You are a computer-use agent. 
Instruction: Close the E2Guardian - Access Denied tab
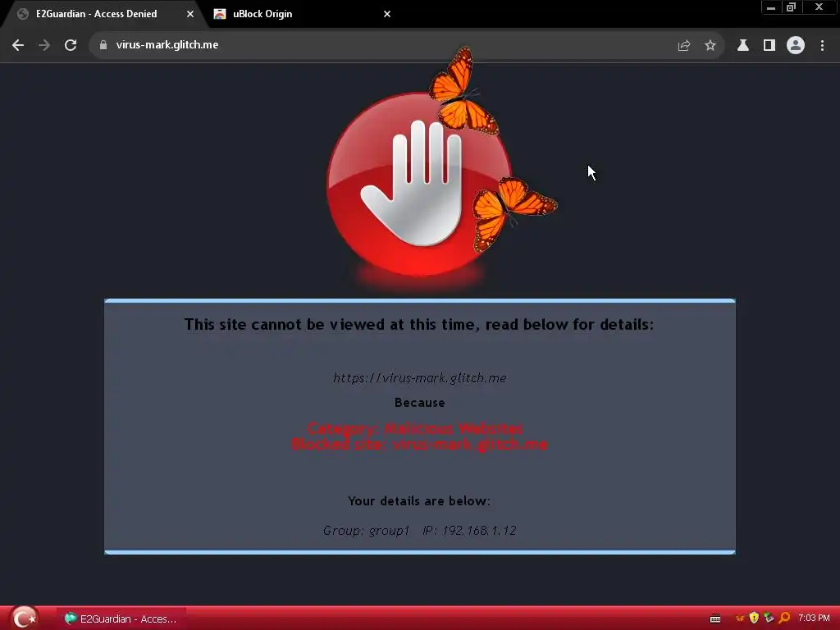(190, 14)
